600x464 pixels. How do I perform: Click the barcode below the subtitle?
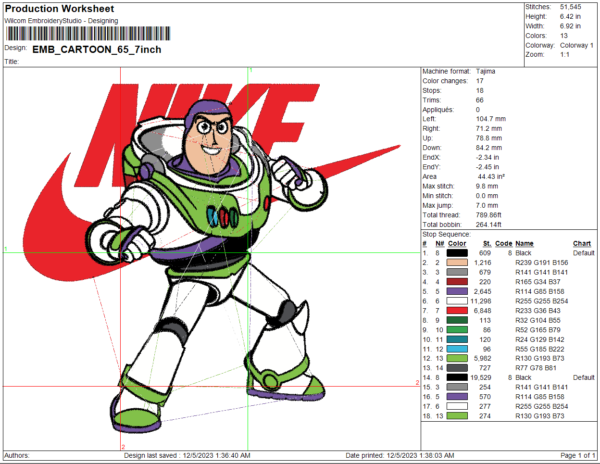tap(88, 33)
